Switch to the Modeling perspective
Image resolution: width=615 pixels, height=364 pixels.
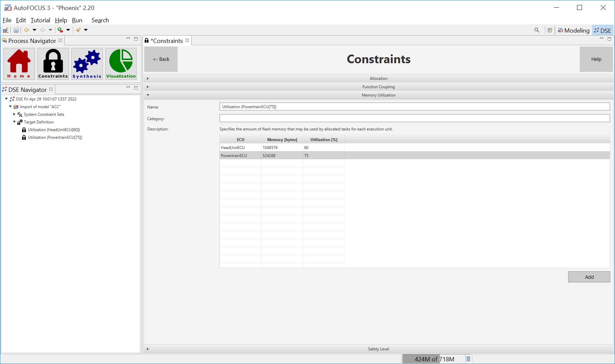click(x=574, y=30)
